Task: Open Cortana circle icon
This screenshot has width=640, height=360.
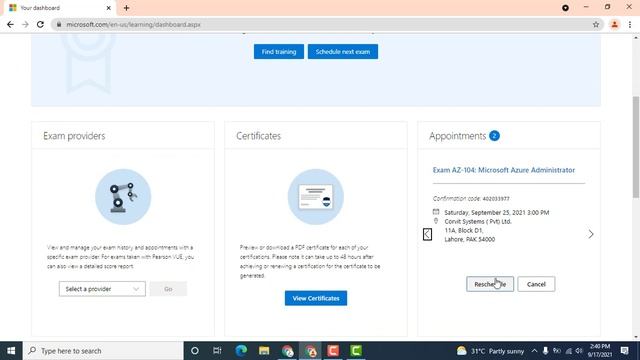Action: pyautogui.click(x=195, y=351)
